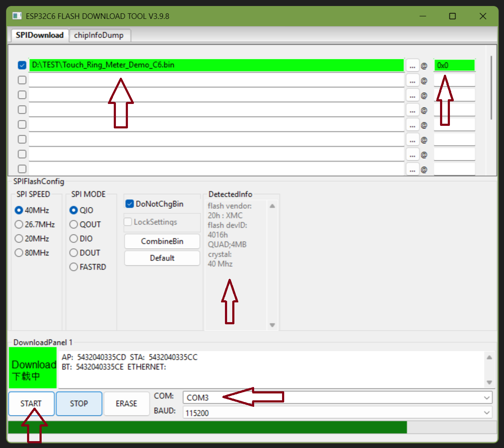Click the '20h : XMC' flash vendor text
The width and height of the screenshot is (504, 448).
click(225, 216)
